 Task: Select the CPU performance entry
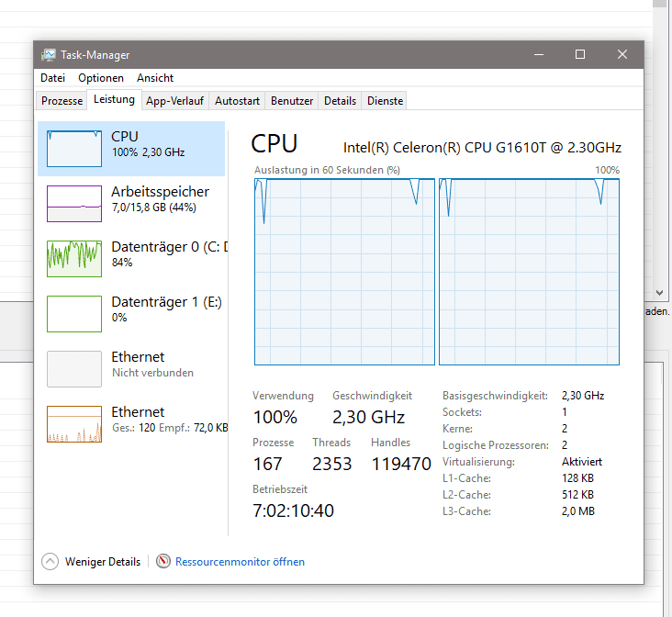pyautogui.click(x=131, y=149)
